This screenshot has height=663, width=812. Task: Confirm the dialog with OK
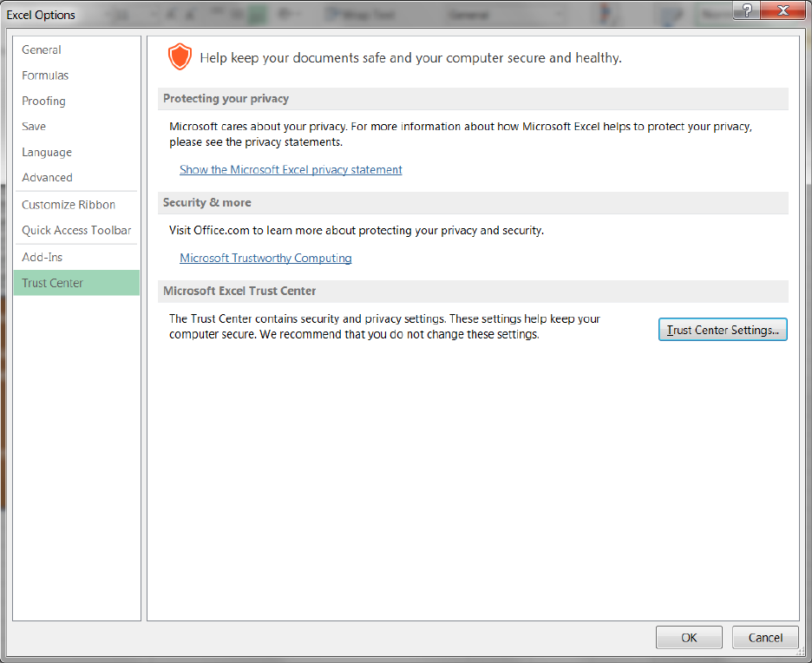[689, 638]
